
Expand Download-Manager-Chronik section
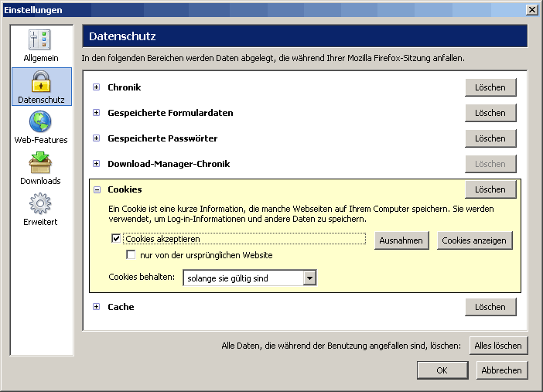tap(97, 164)
